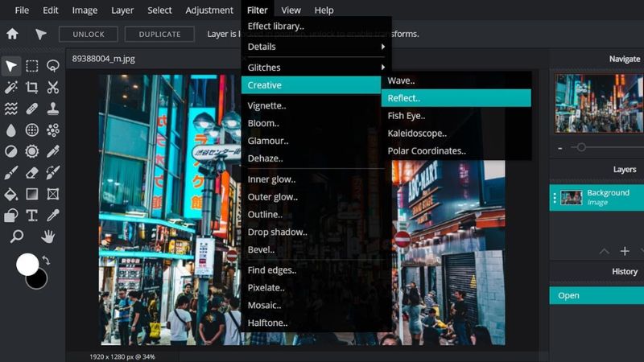Pick the Magic Wand tool
Image resolution: width=644 pixels, height=362 pixels.
tap(11, 88)
